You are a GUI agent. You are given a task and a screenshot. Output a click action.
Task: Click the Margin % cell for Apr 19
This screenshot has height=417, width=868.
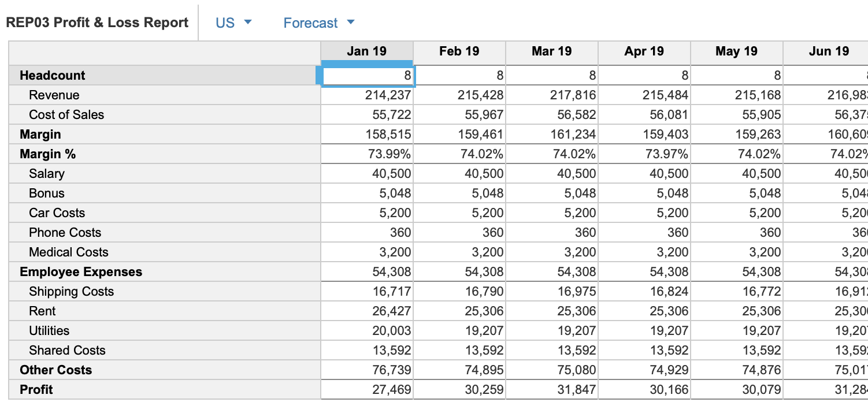tap(645, 154)
